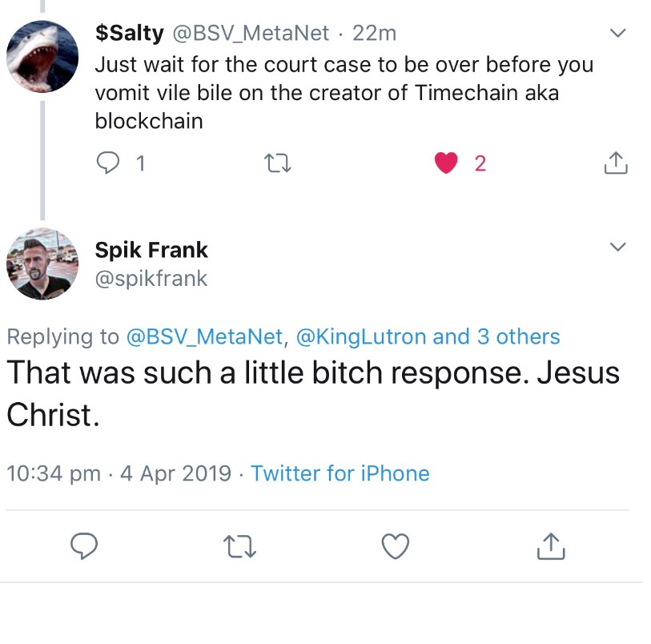Unlike the $Salty tweet with red heart
The height and width of the screenshot is (644, 651).
click(446, 163)
